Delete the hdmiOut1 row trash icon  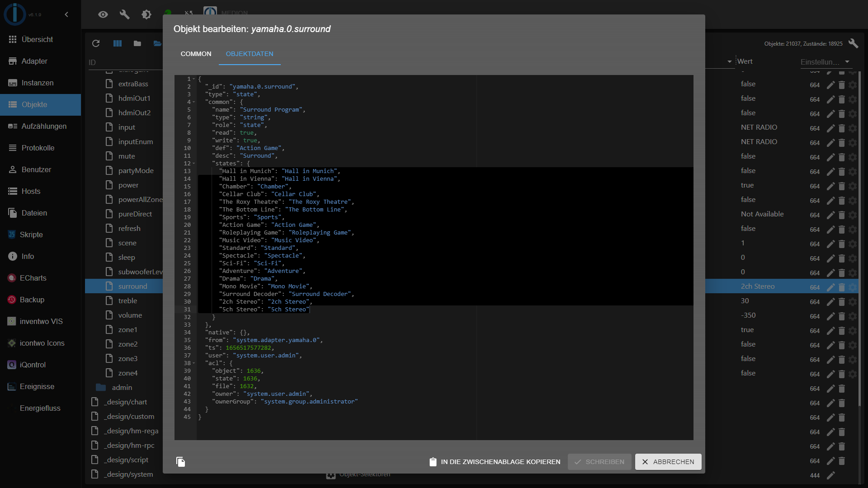[842, 99]
